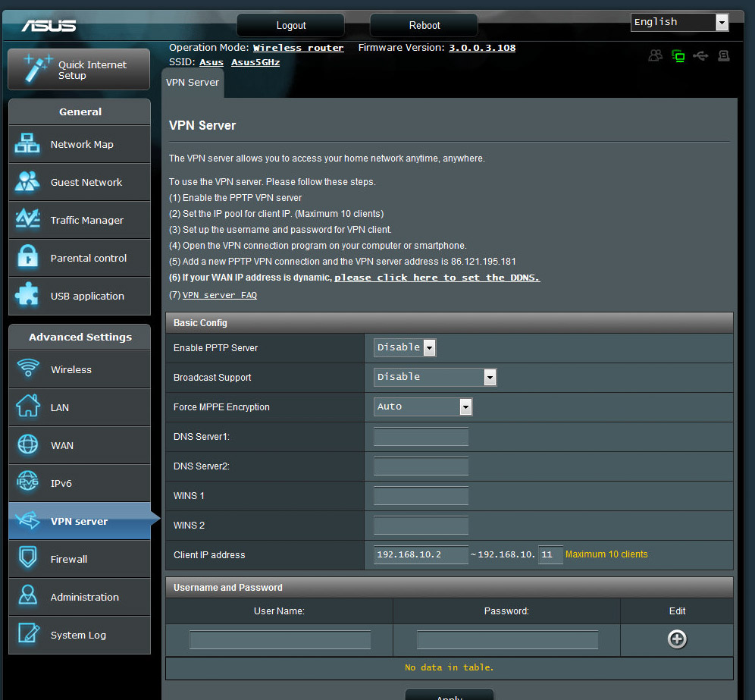Select the VPN Server tab
Viewport: 755px width, 700px height.
pyautogui.click(x=193, y=83)
